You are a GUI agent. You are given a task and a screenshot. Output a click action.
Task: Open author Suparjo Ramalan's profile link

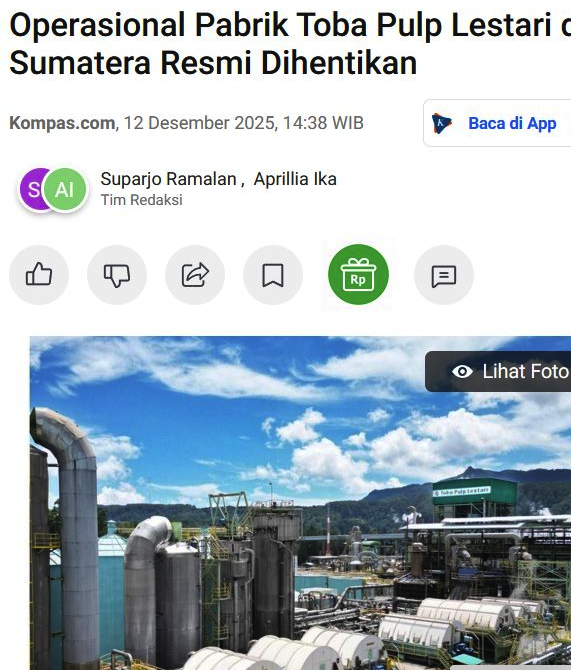(168, 179)
